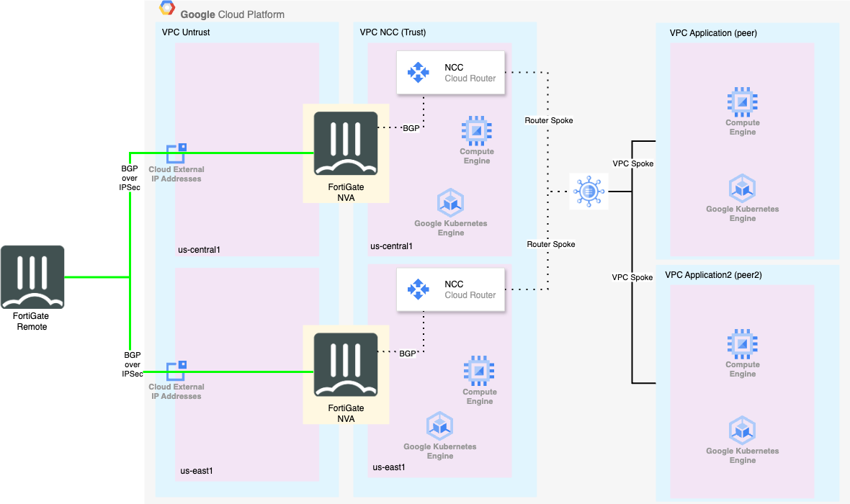Select the central NCC hub icon
Viewport: 850px width, 504px height.
click(x=589, y=192)
